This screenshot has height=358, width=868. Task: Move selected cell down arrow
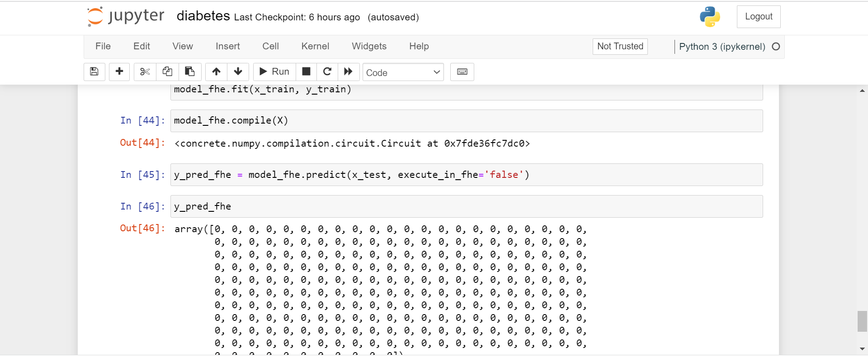point(238,72)
